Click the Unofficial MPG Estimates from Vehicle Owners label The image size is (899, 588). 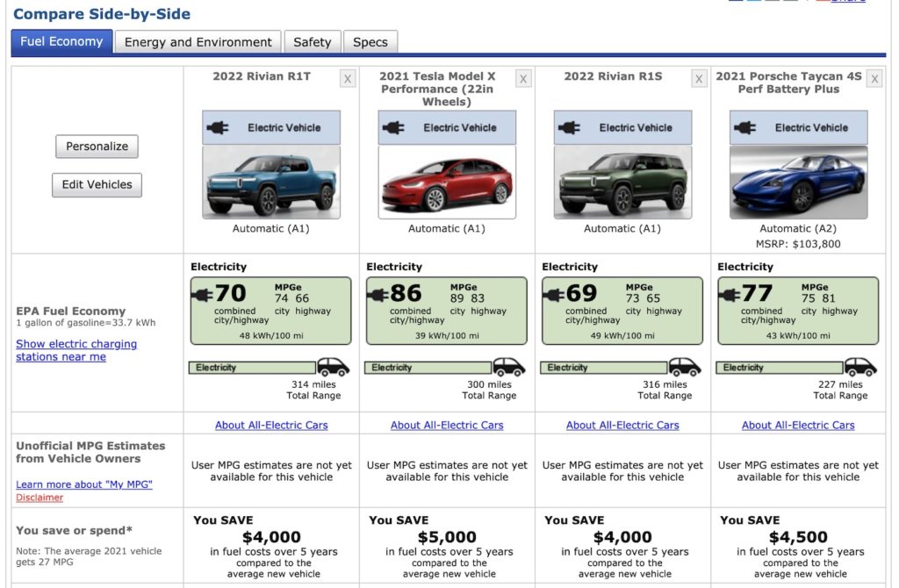pos(90,452)
